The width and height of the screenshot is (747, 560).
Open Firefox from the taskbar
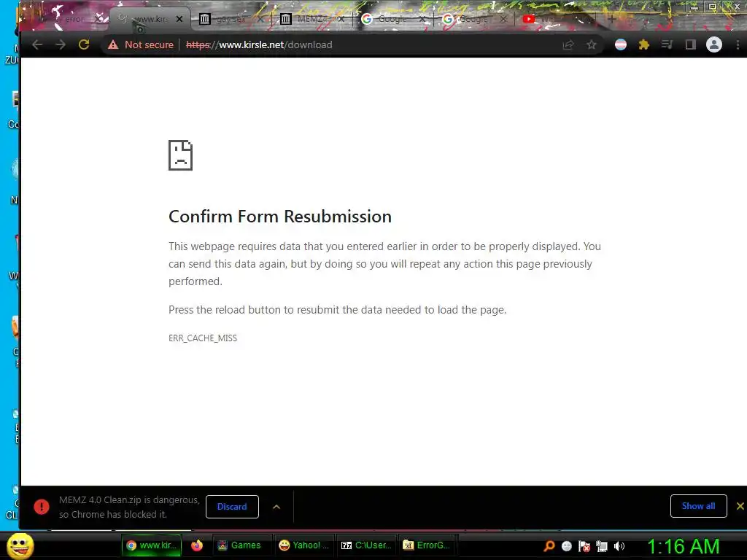pos(197,545)
